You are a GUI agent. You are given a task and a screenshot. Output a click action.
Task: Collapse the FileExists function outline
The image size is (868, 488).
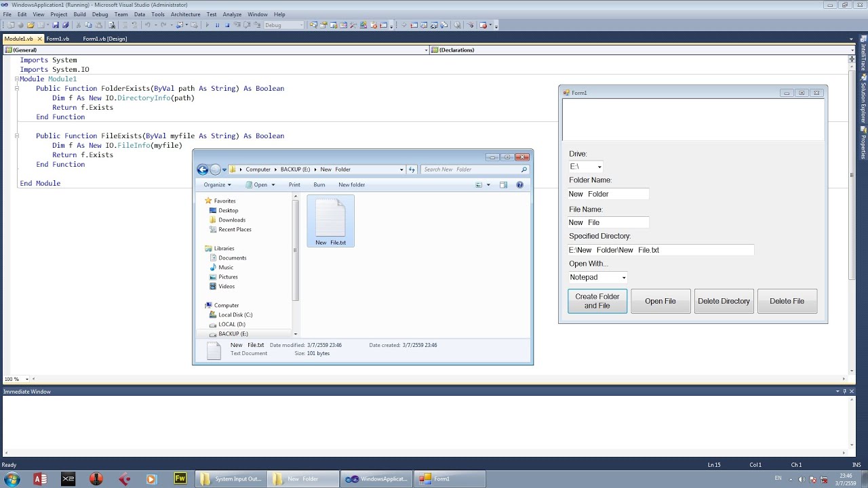point(16,136)
